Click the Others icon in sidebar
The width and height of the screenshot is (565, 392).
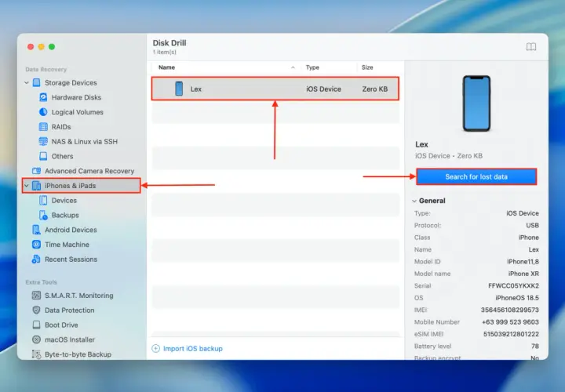[x=43, y=156]
